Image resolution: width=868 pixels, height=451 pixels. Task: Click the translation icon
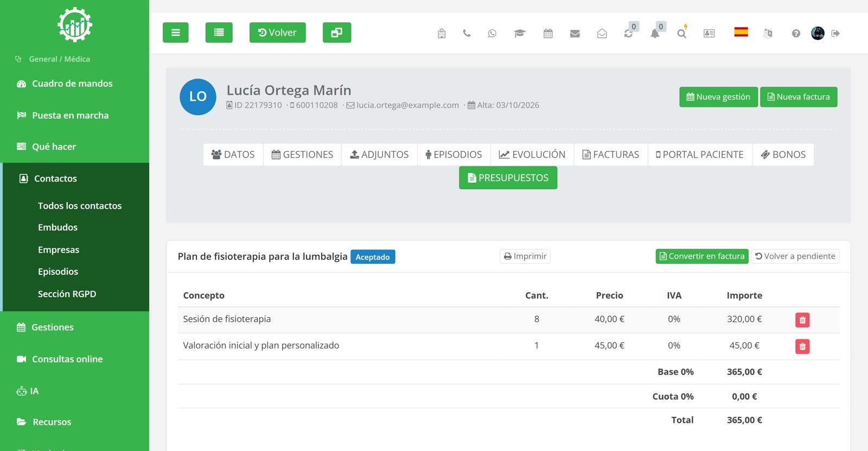click(x=768, y=34)
